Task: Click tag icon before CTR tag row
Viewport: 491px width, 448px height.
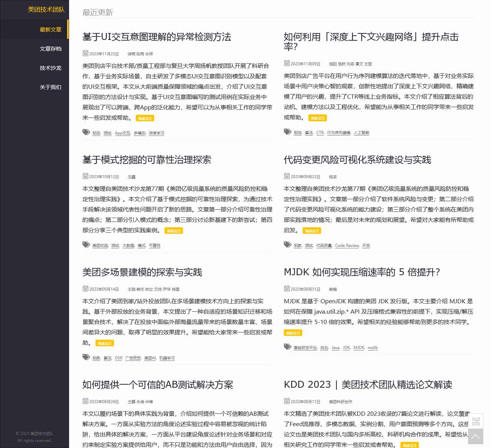Action: 288,132
